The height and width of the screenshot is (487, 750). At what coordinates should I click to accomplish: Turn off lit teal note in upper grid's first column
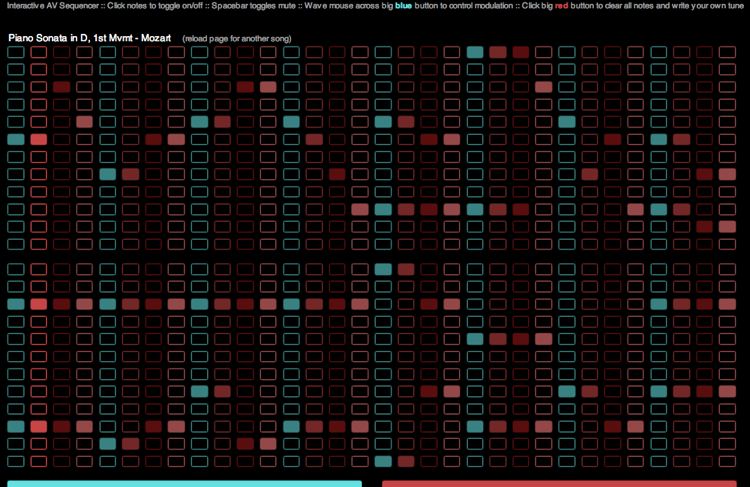[x=16, y=139]
